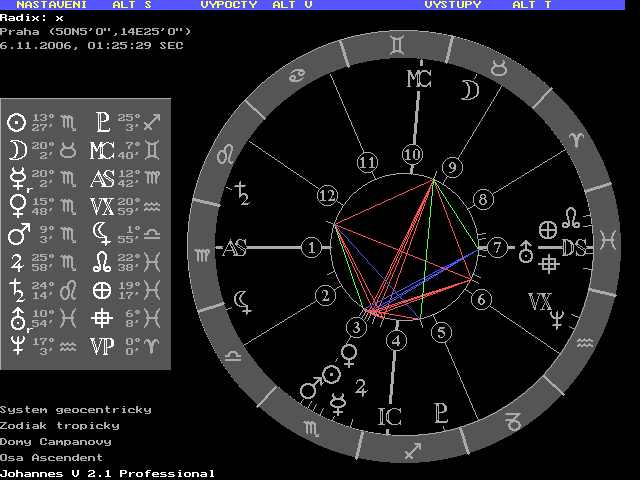
Task: Click the Moon symbol in the chart wheel
Action: click(468, 91)
